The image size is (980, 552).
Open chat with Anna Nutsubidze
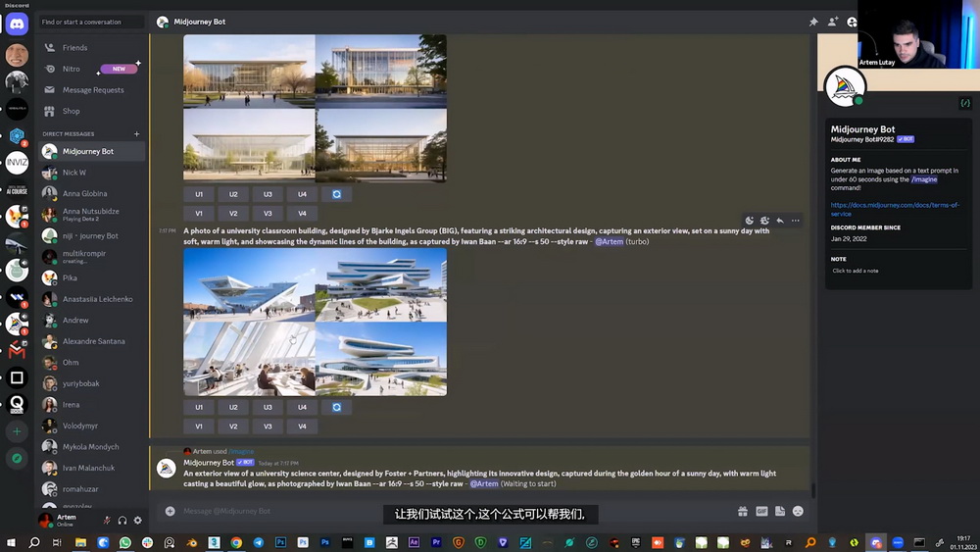(91, 215)
